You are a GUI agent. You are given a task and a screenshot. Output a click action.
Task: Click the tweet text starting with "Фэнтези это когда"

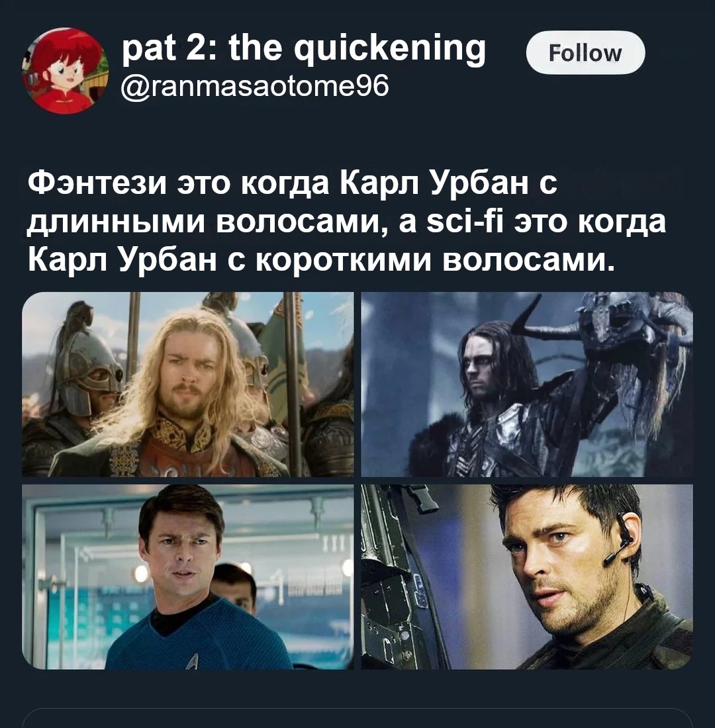tap(347, 222)
